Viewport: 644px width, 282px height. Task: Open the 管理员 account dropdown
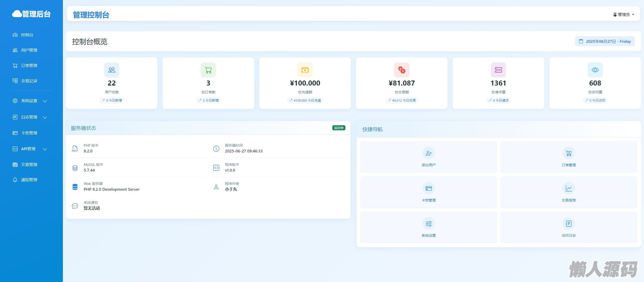tap(623, 15)
